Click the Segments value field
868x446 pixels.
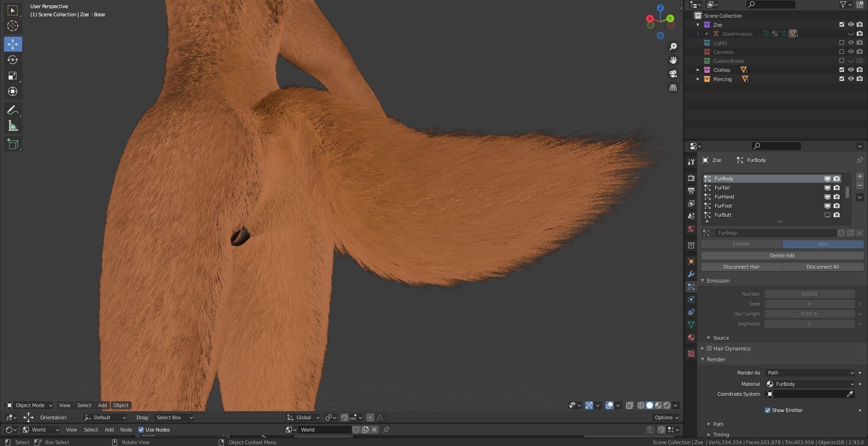(809, 324)
